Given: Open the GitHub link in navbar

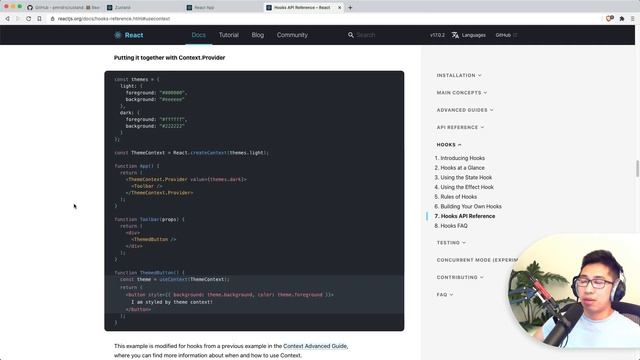Looking at the screenshot, I should pos(503,35).
